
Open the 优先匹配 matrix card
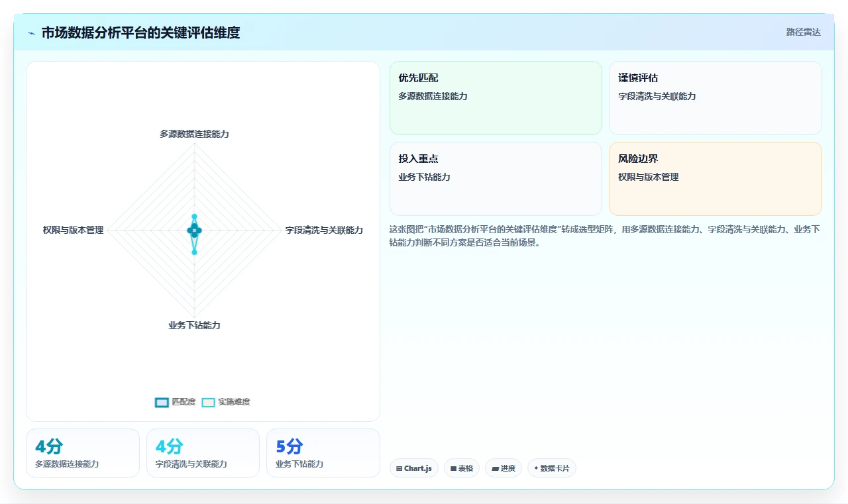click(x=496, y=98)
